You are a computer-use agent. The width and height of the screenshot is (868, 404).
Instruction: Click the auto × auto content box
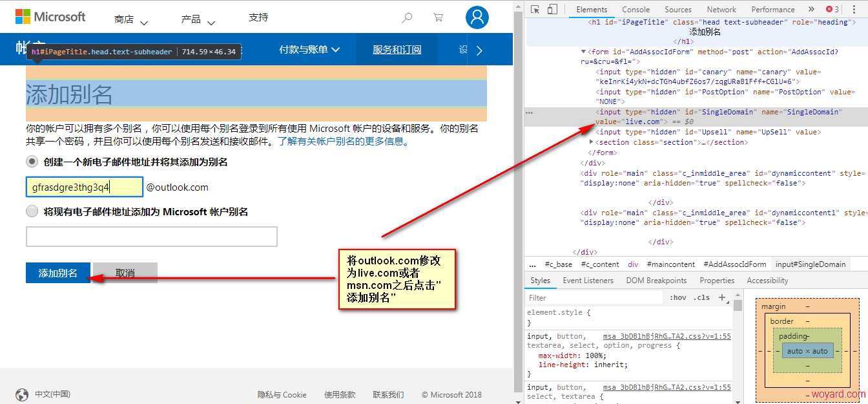click(x=807, y=351)
